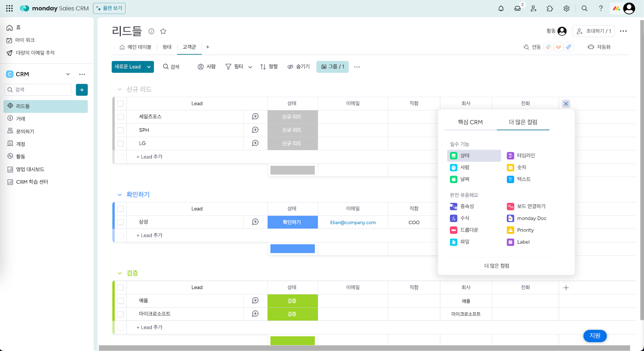644x351 pixels.
Task: Select all leads in 확인하기 group
Action: click(x=120, y=209)
